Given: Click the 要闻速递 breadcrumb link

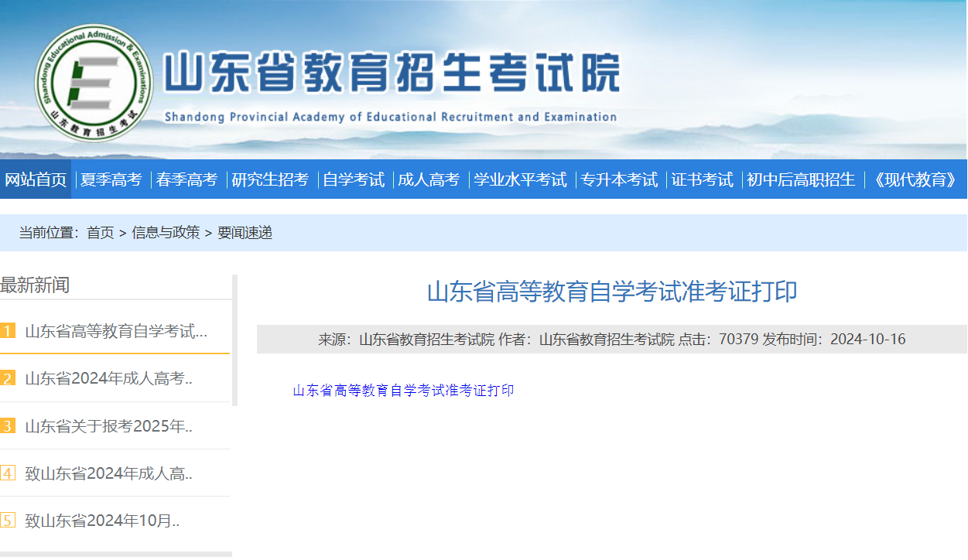Looking at the screenshot, I should pos(245,233).
